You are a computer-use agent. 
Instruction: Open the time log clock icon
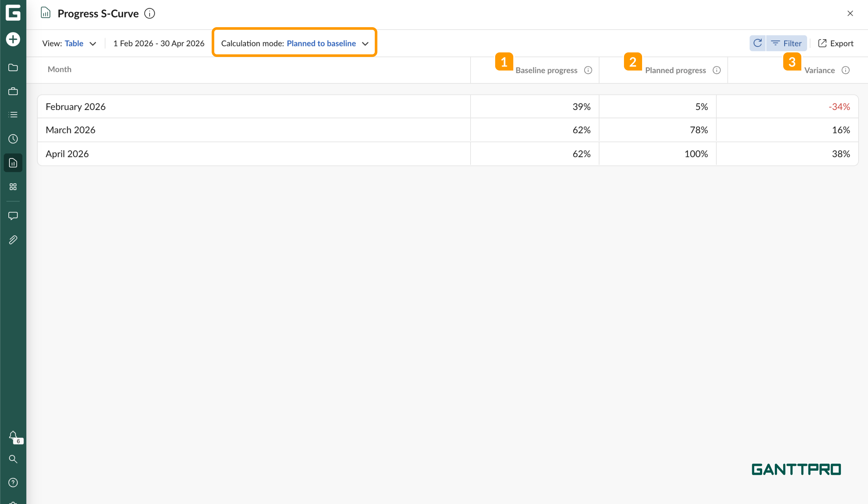(13, 139)
